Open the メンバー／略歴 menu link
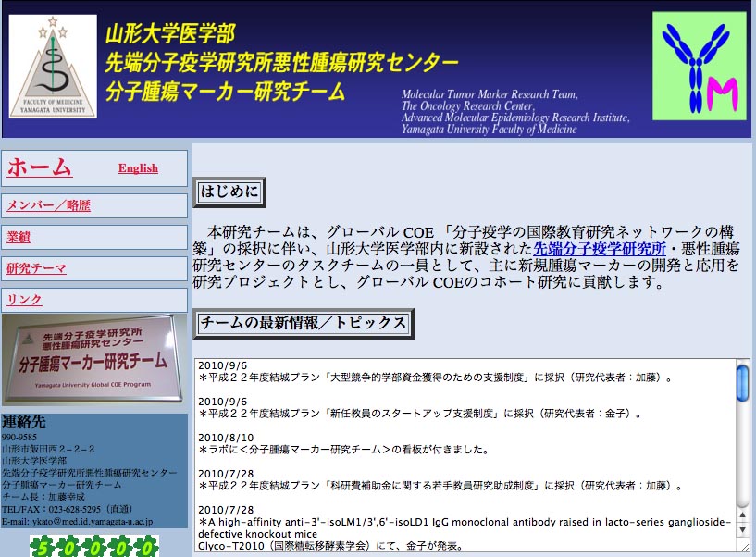Image resolution: width=756 pixels, height=557 pixels. coord(48,205)
